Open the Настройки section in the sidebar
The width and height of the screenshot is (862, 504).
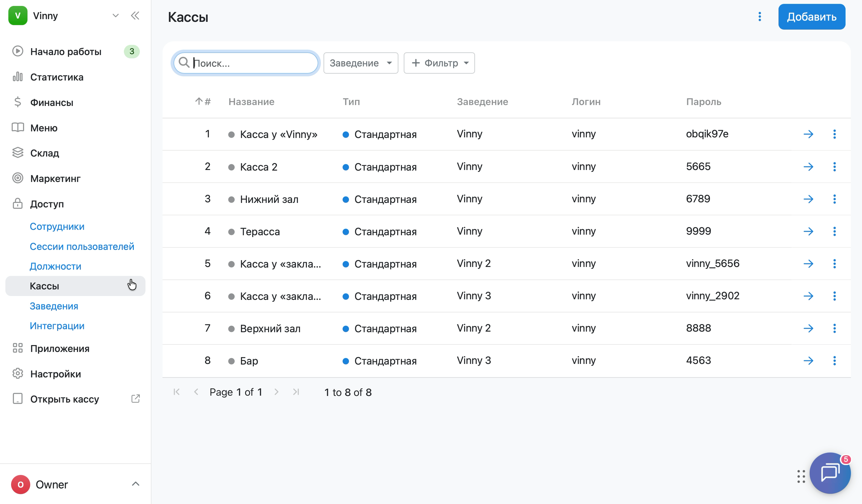[x=55, y=374]
